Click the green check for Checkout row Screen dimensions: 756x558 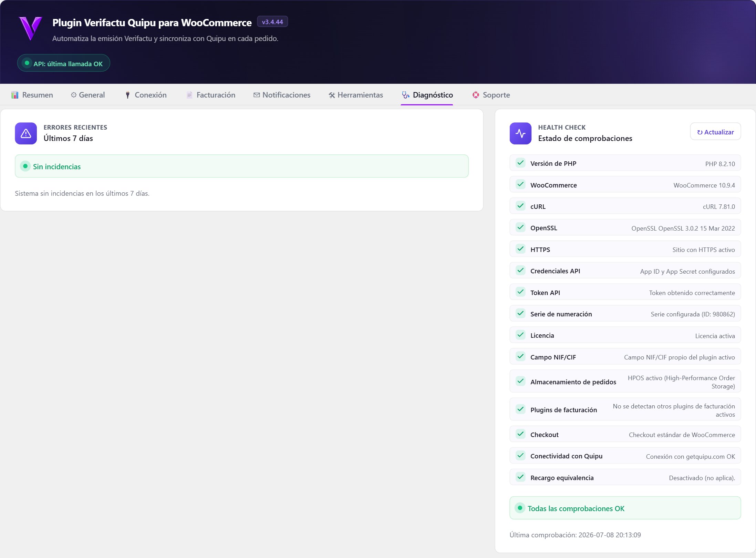[x=520, y=434]
